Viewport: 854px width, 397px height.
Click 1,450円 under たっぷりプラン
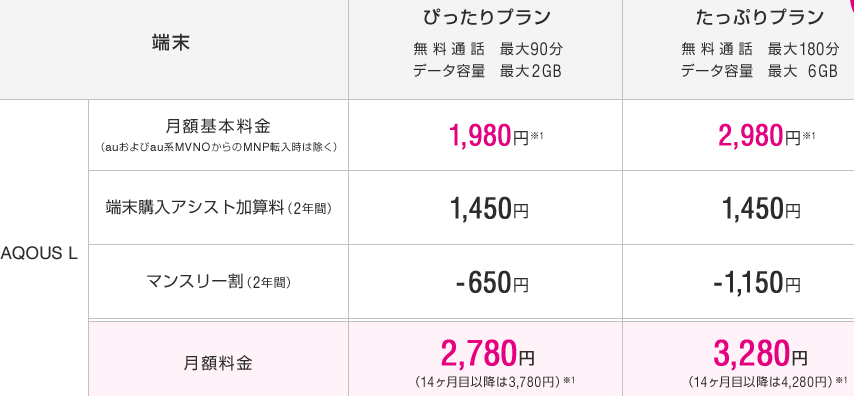760,209
